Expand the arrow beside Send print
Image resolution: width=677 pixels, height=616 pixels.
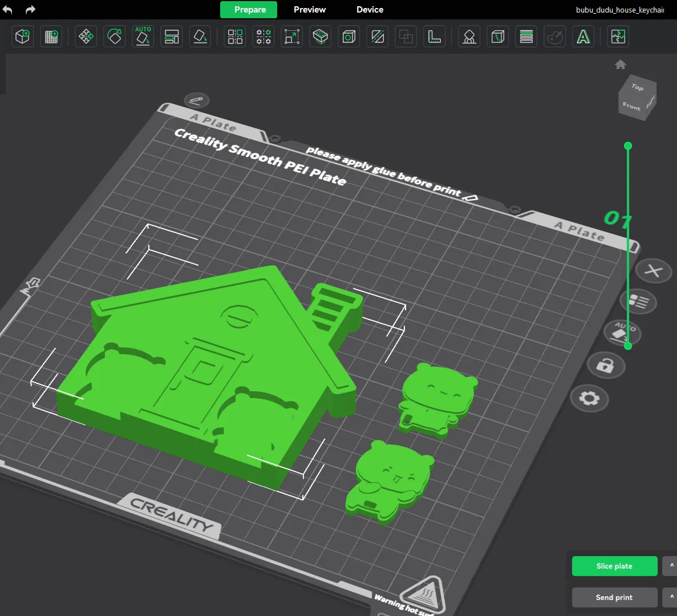tap(671, 597)
